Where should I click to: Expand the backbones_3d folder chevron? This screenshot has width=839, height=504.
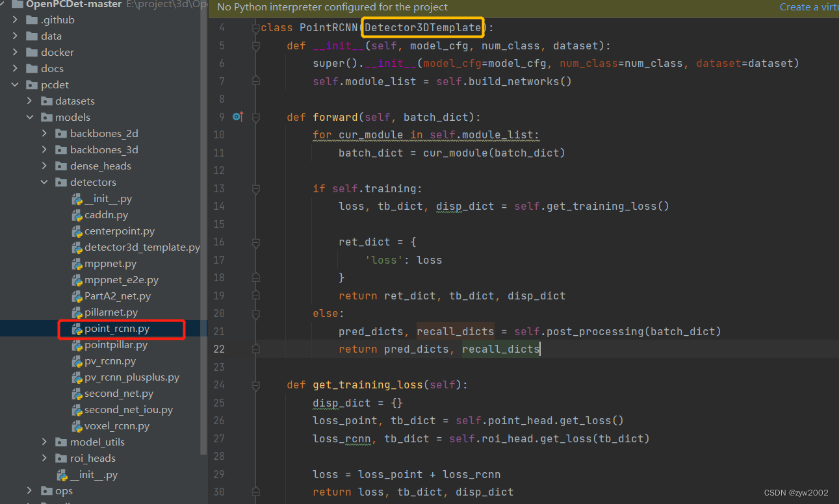tap(44, 149)
